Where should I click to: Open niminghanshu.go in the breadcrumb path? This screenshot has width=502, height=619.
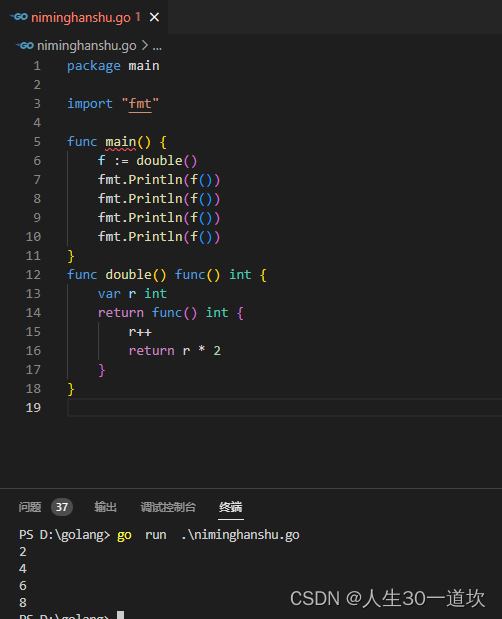pyautogui.click(x=86, y=46)
